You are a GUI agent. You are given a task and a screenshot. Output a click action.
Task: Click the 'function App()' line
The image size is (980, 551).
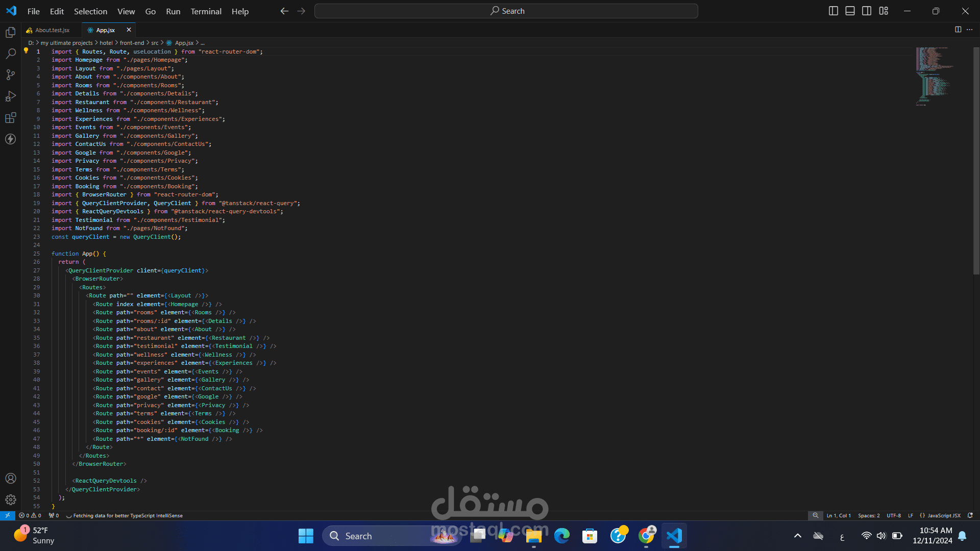point(79,254)
